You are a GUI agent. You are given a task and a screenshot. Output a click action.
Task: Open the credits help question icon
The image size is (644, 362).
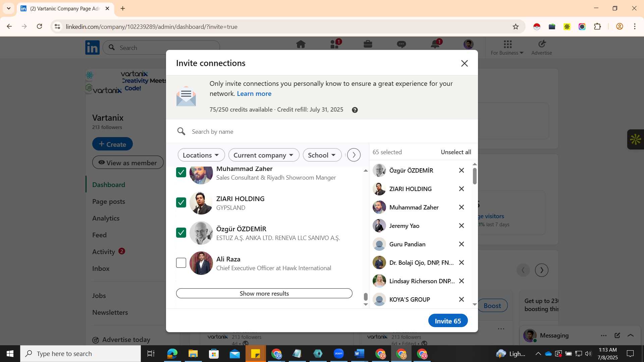point(355,110)
